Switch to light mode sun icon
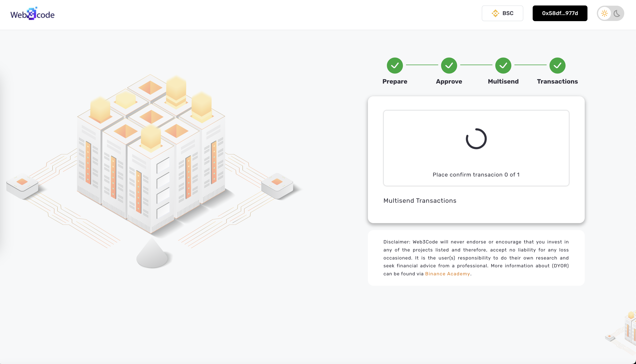The width and height of the screenshot is (636, 364). point(604,13)
